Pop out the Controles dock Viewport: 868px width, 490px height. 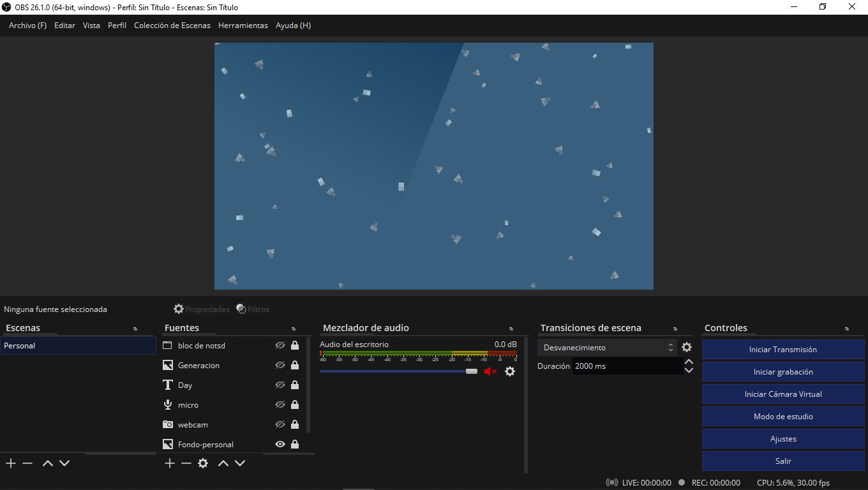coord(847,329)
